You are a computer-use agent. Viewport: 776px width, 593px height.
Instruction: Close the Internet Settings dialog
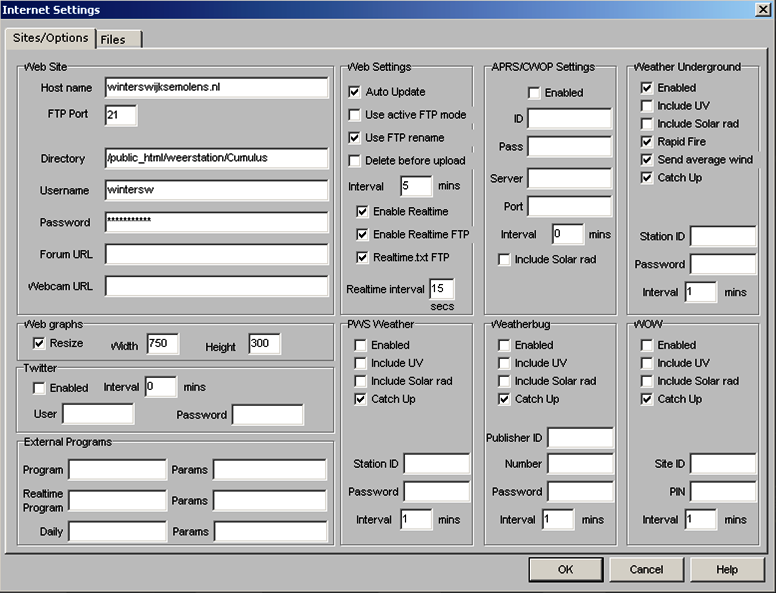[763, 9]
